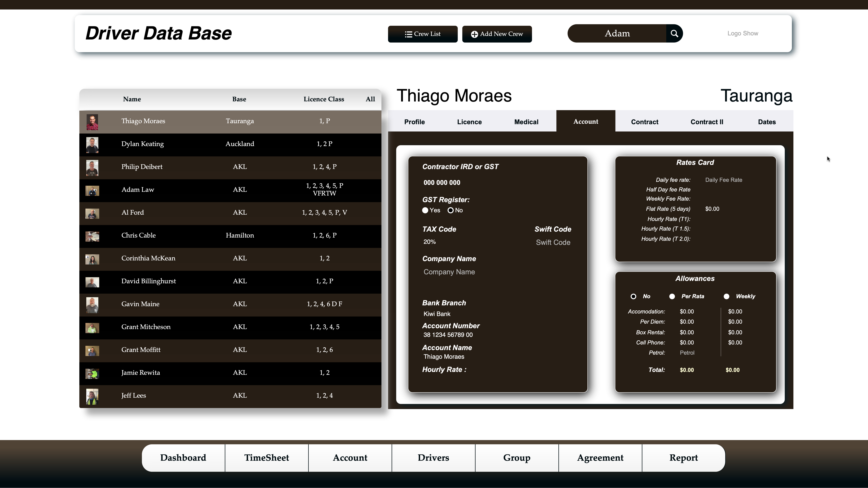Click the search magnifier icon
This screenshot has width=868, height=488.
[x=674, y=33]
